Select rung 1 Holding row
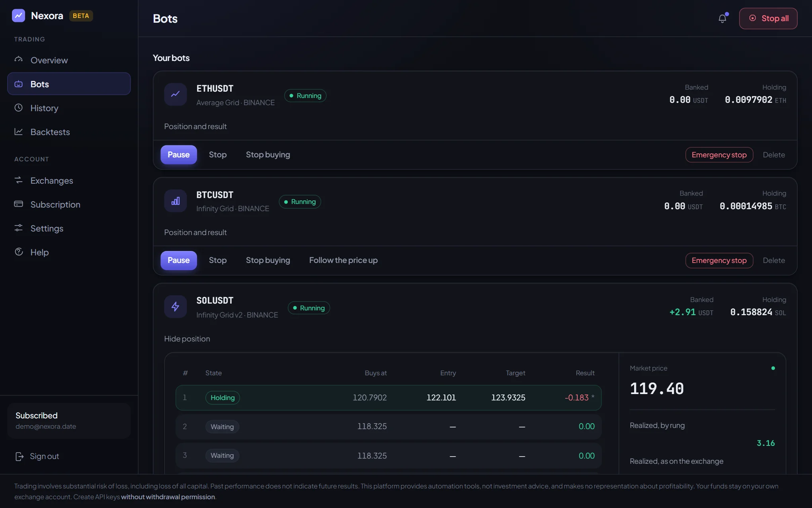Viewport: 812px width, 508px height. [x=388, y=398]
